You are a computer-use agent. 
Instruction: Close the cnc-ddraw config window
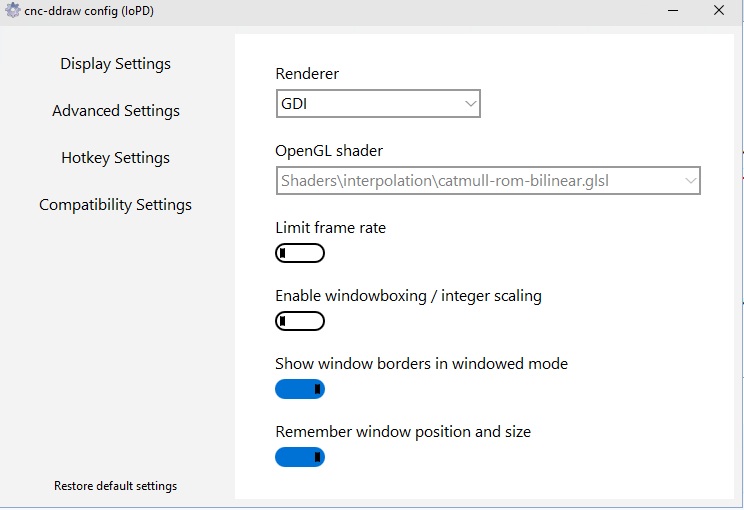click(718, 11)
